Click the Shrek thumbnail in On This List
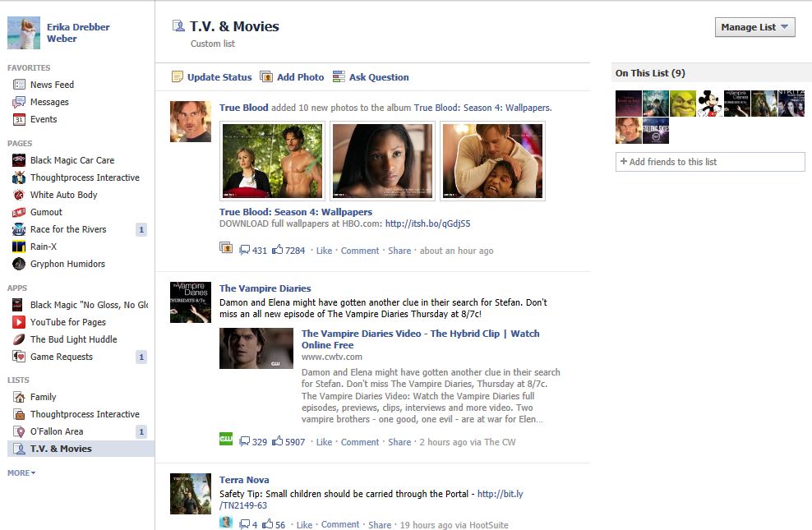812x530 pixels. tap(682, 103)
